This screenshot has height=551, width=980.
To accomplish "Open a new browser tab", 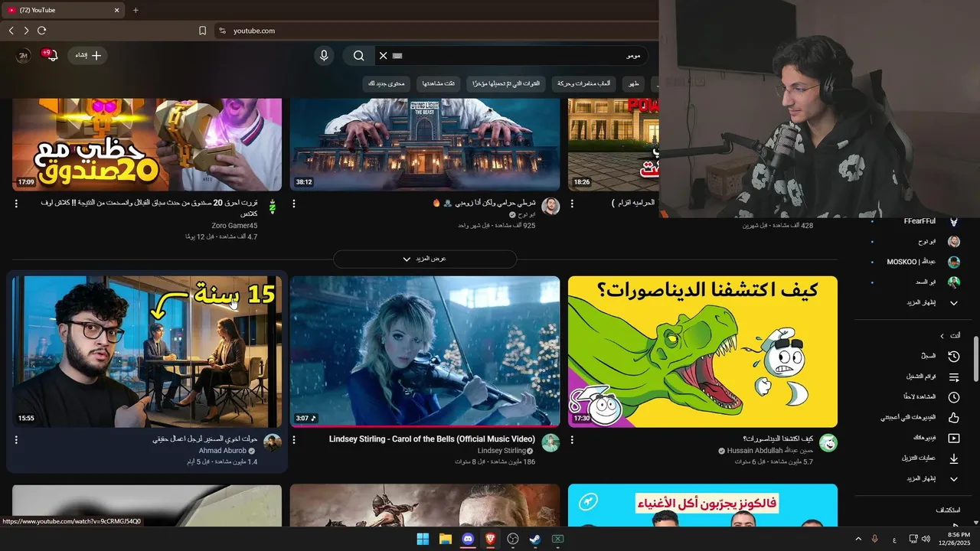I will (x=136, y=10).
